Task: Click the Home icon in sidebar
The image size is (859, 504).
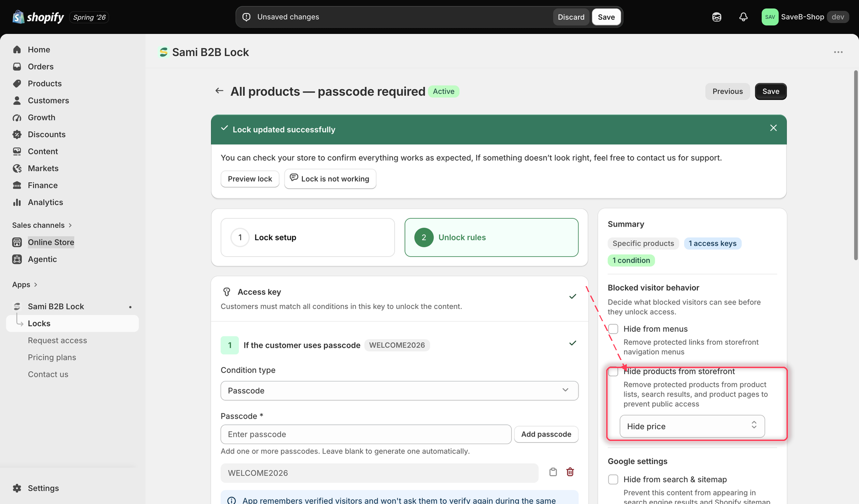Action: tap(17, 50)
